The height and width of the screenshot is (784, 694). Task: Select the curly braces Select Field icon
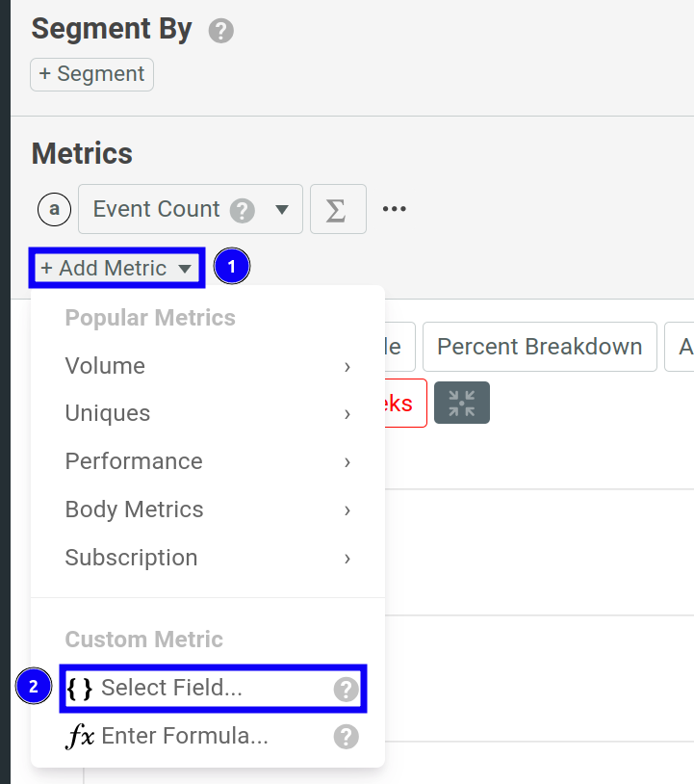click(81, 688)
